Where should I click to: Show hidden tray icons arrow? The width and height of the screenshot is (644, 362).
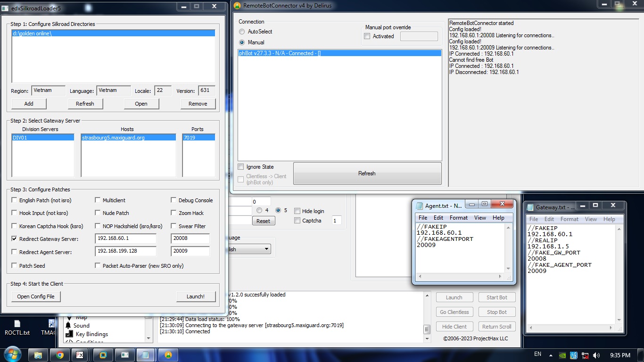pos(551,355)
